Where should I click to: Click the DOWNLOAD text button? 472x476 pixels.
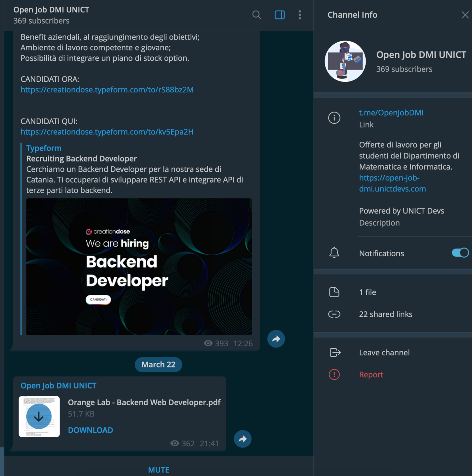pos(91,430)
